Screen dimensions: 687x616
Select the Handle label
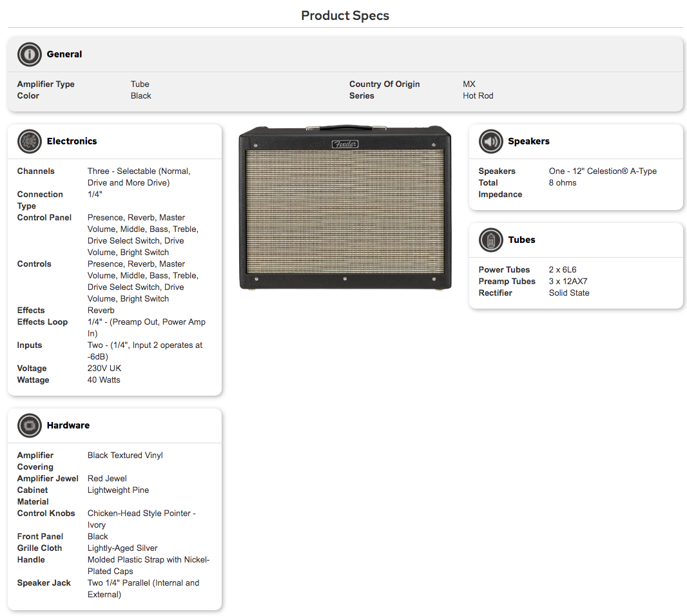pos(31,560)
